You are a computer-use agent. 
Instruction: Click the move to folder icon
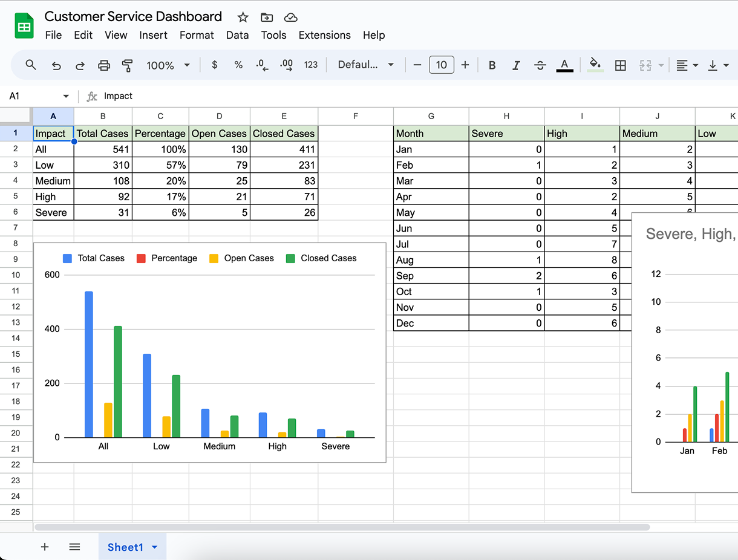(x=267, y=17)
